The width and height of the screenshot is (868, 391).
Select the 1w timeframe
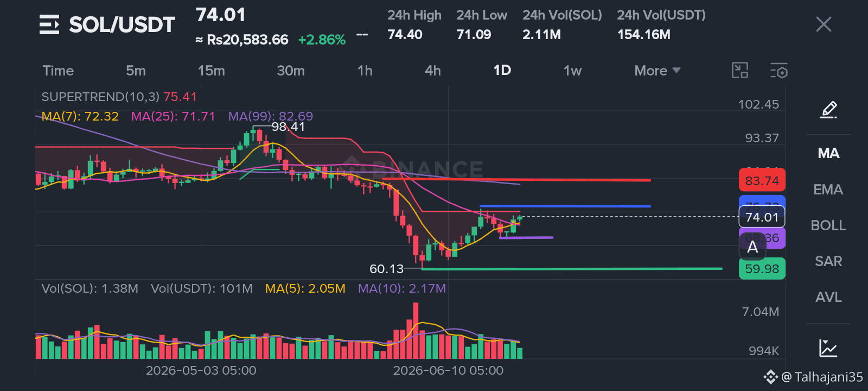pos(572,71)
